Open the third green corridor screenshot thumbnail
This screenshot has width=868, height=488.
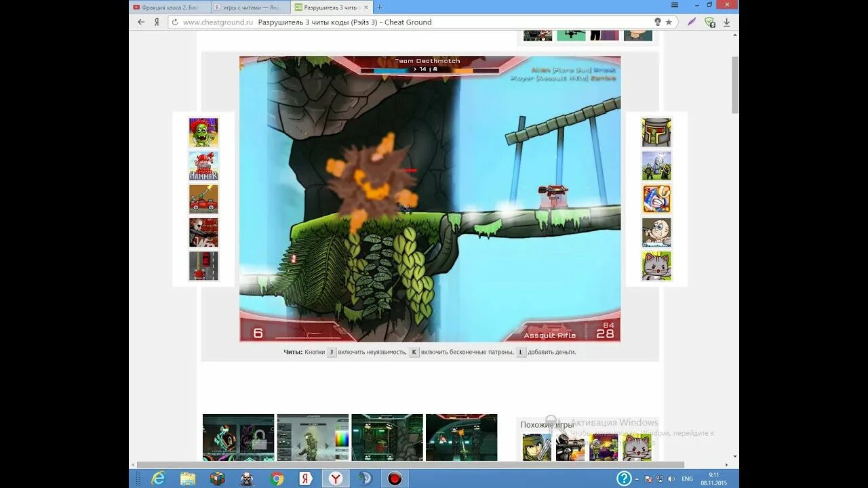point(387,438)
